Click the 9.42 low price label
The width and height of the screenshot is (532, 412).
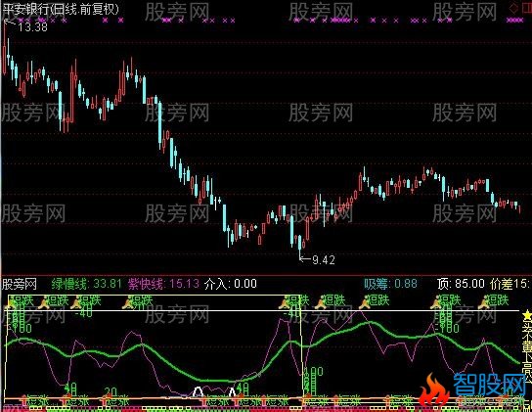click(324, 260)
